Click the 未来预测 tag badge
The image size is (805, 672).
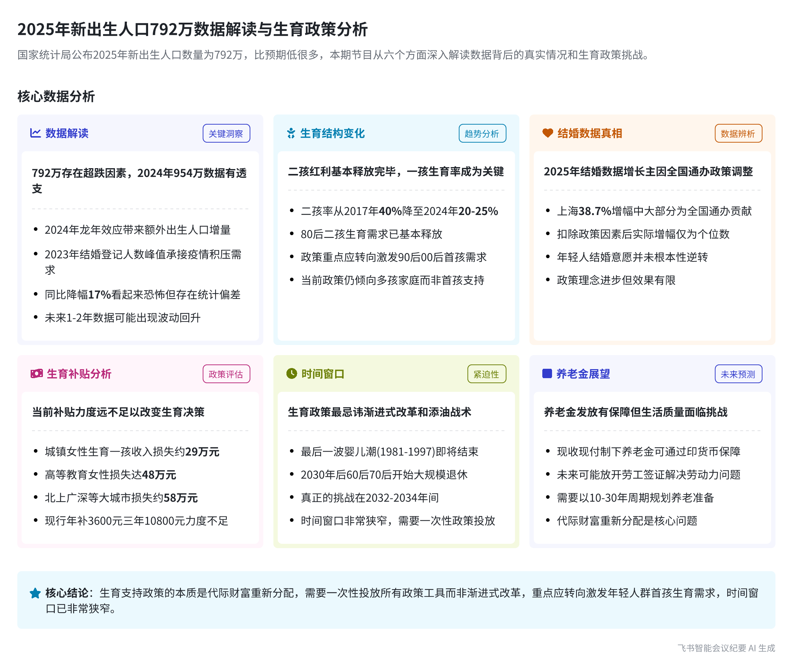point(738,374)
